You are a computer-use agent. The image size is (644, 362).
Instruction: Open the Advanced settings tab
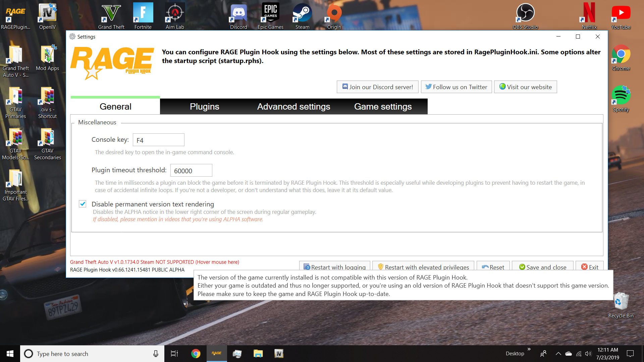[293, 107]
